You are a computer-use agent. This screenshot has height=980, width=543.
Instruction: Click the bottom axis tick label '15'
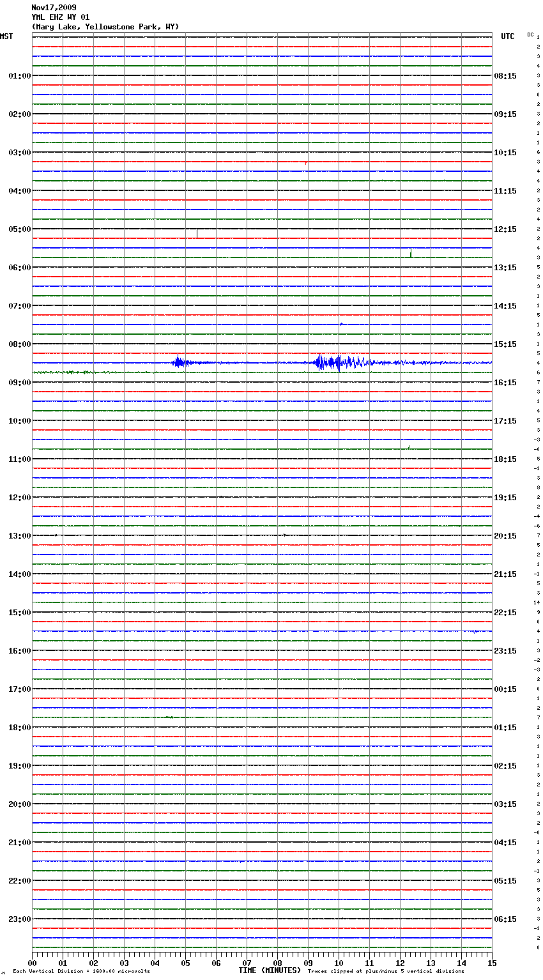pyautogui.click(x=492, y=963)
